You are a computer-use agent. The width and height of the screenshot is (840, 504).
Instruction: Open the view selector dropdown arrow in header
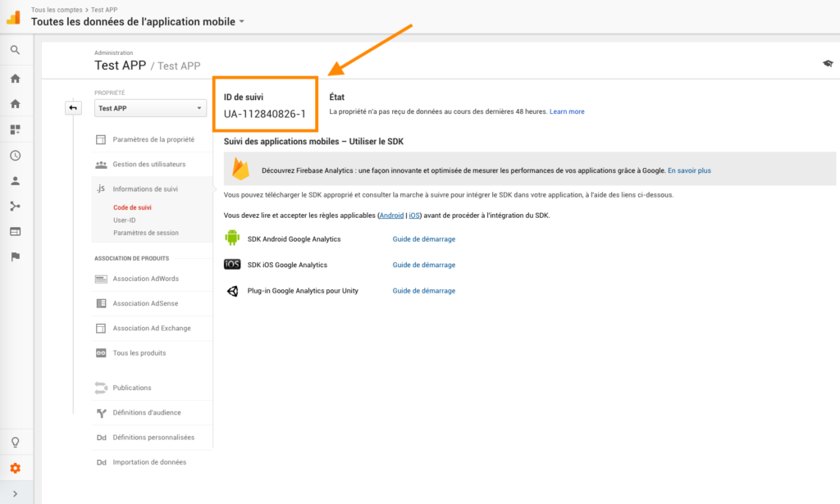pyautogui.click(x=242, y=22)
